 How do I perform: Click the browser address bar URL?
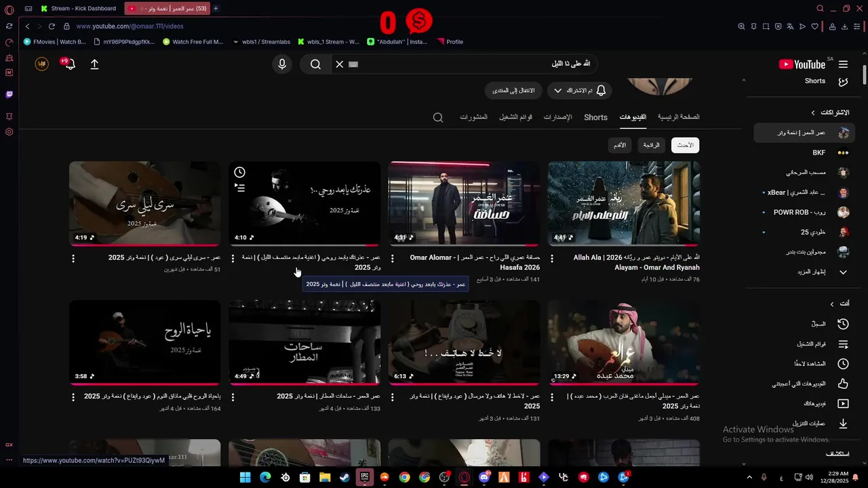coord(130,26)
